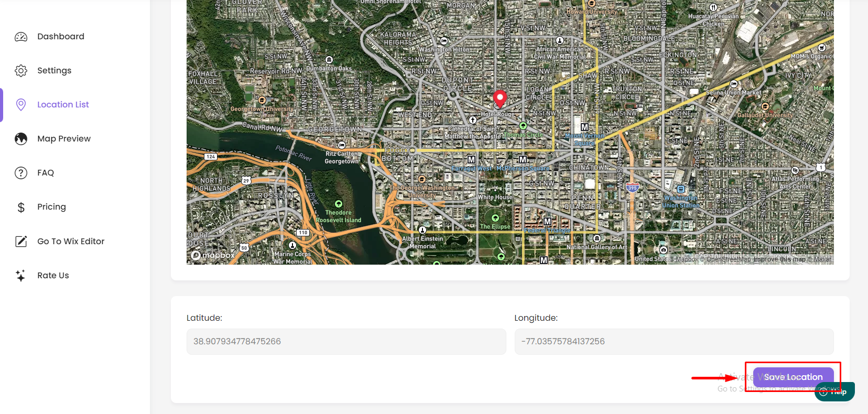Select Go To Wix Editor link

coord(71,241)
